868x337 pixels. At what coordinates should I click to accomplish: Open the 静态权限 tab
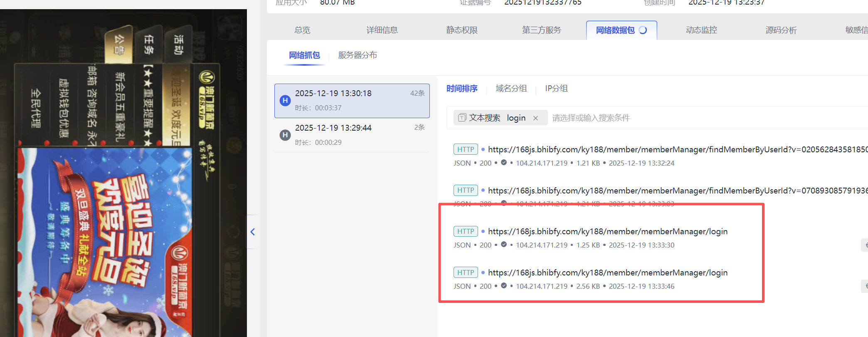pyautogui.click(x=462, y=30)
